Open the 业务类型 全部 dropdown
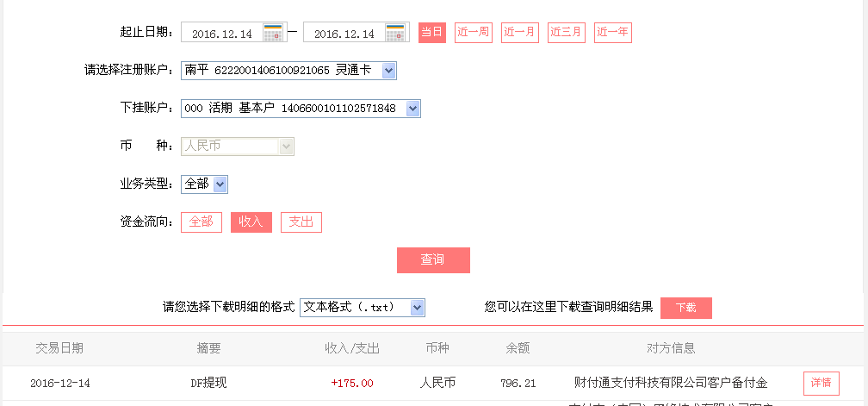 click(x=204, y=184)
